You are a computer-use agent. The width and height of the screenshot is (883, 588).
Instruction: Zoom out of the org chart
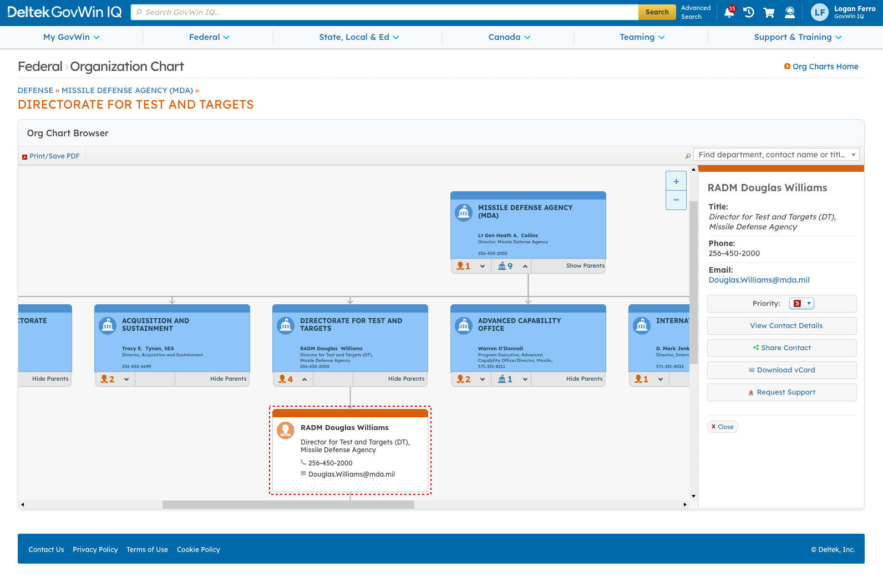point(676,200)
